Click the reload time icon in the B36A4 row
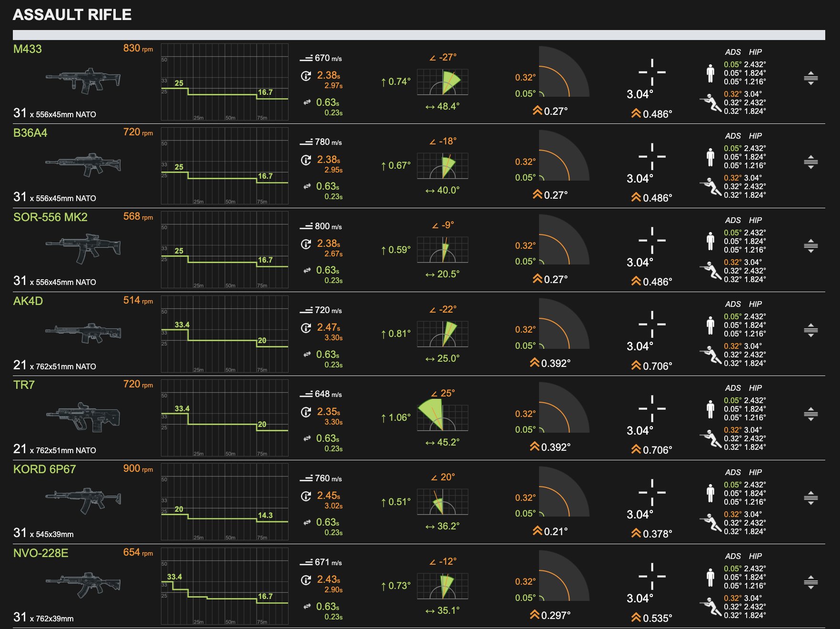 (306, 160)
